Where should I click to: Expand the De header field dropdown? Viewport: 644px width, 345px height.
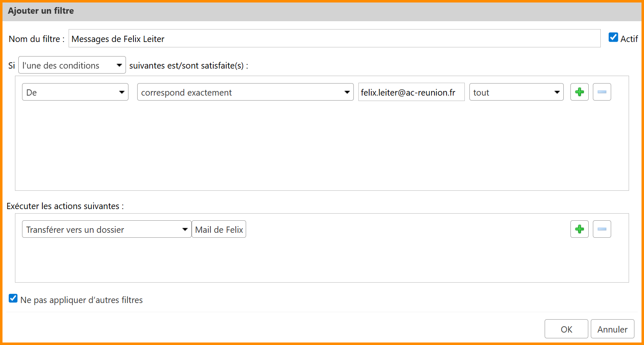pyautogui.click(x=75, y=92)
